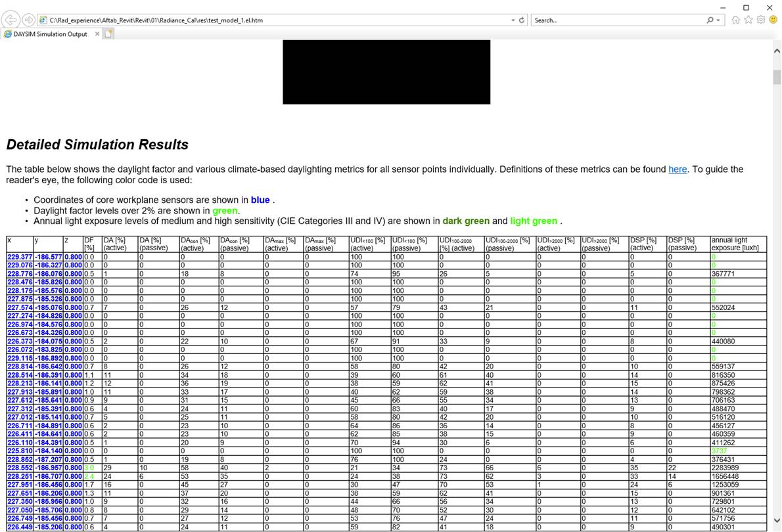Click the smiley feedback icon
The width and height of the screenshot is (782, 532).
click(773, 20)
